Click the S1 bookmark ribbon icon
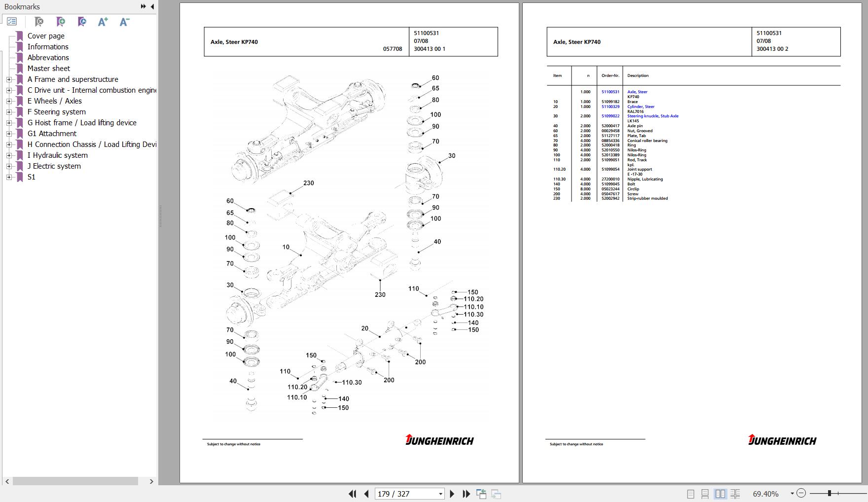The width and height of the screenshot is (868, 502). pyautogui.click(x=20, y=177)
